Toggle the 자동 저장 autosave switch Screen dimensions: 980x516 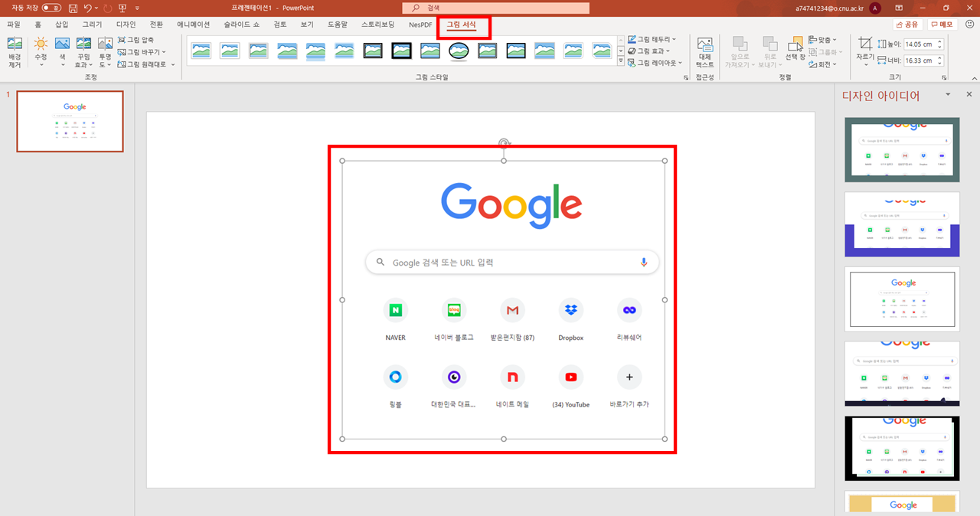(52, 8)
